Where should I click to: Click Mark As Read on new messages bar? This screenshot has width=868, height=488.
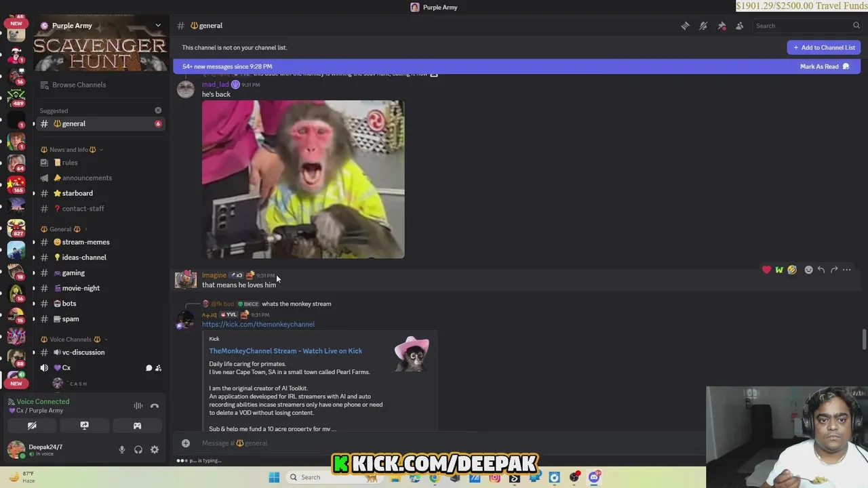tap(824, 66)
